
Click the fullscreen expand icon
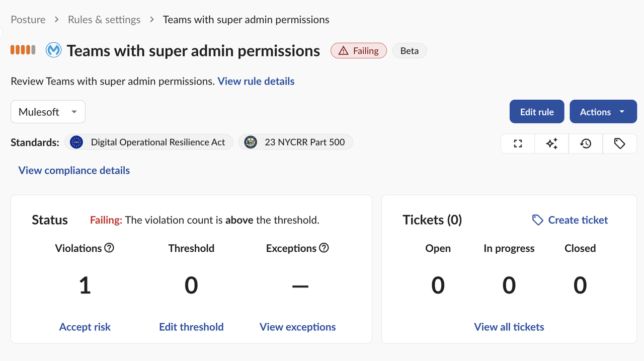[518, 143]
